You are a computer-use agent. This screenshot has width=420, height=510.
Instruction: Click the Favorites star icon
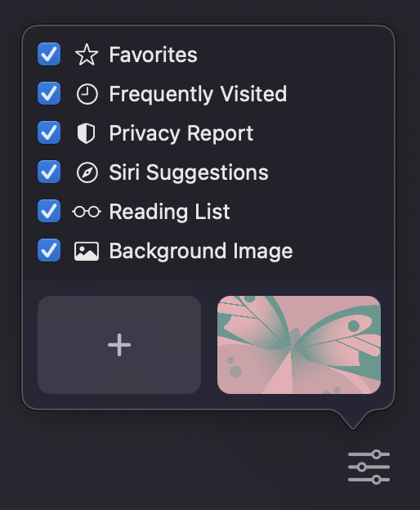[87, 55]
